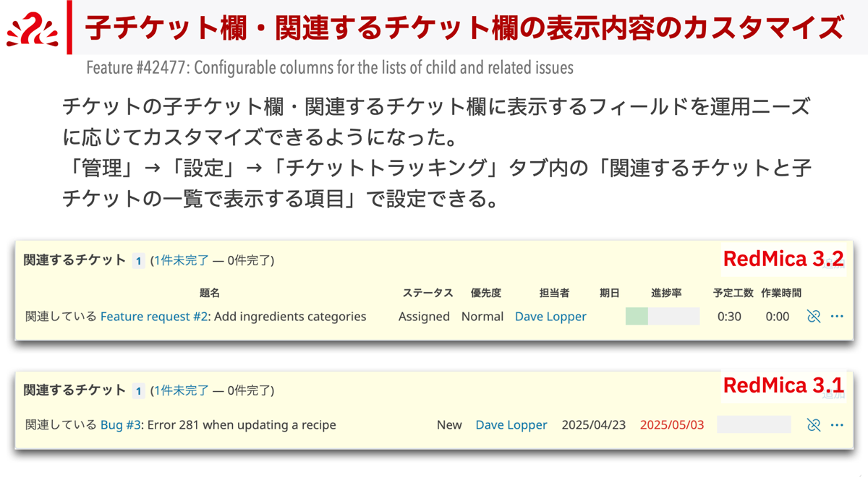868x488 pixels.
Task: Open the Feature request #2 issue link
Action: pyautogui.click(x=153, y=316)
